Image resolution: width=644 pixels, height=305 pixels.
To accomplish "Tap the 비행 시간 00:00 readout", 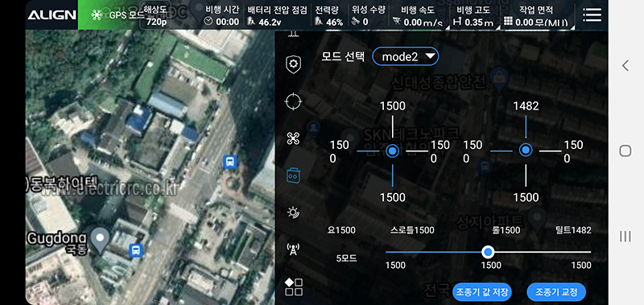I will pos(222,15).
